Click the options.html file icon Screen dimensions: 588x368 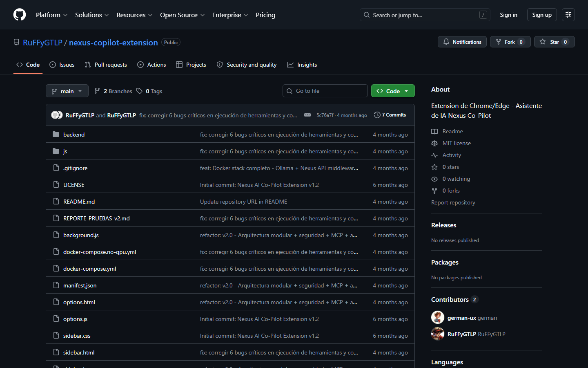56,302
